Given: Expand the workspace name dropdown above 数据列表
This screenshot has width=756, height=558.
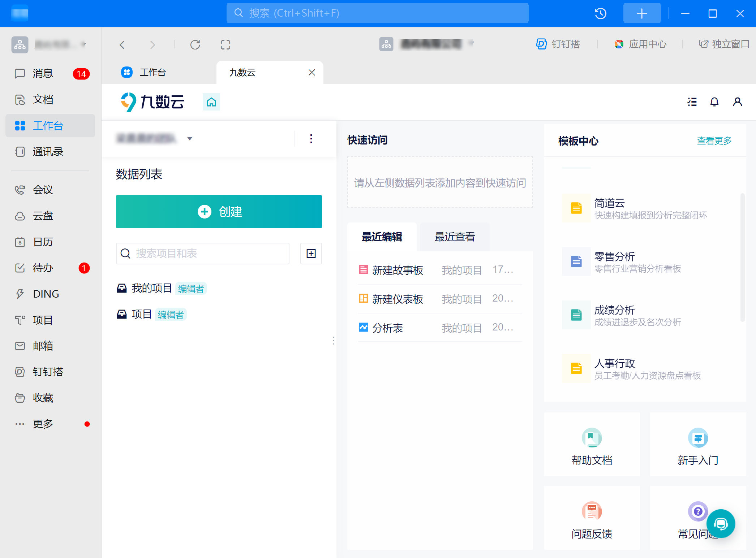Looking at the screenshot, I should point(190,138).
